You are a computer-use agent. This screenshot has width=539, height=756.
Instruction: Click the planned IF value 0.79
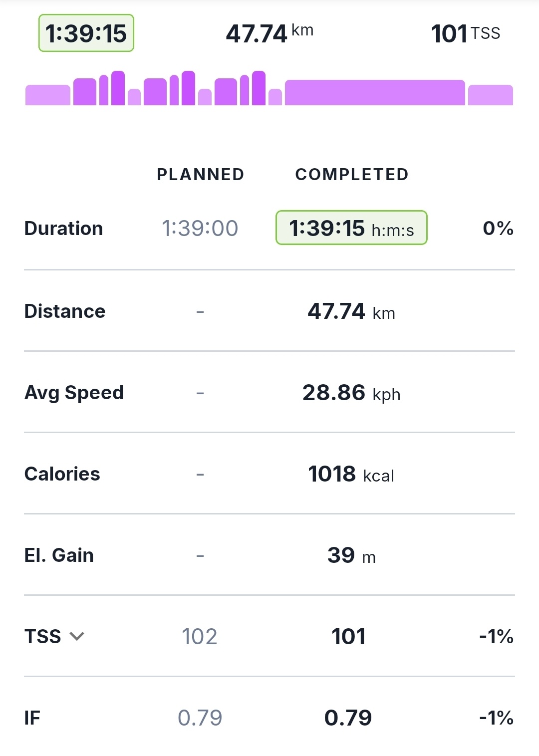coord(200,718)
